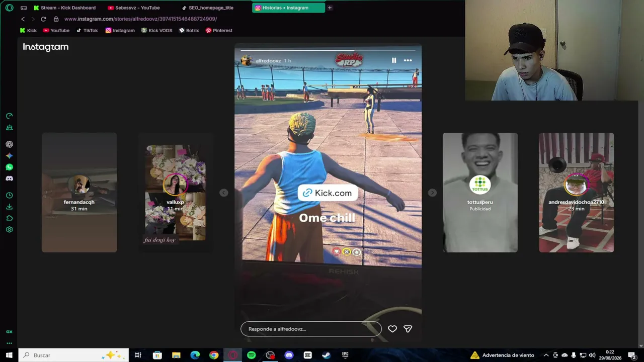Open the TikTok bookmark
Viewport: 644px width, 362px height.
[87, 31]
